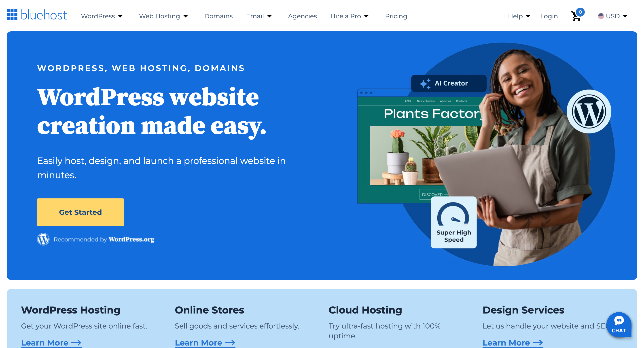Screen dimensions: 644x348
Task: Go to the Domains page
Action: 218,16
